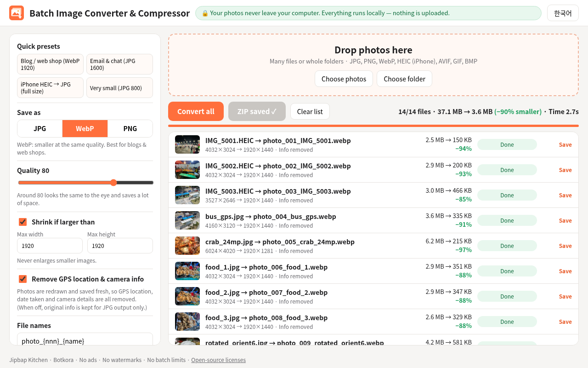The width and height of the screenshot is (588, 368).
Task: Toggle Remove GPS location & camera info
Action: point(23,279)
